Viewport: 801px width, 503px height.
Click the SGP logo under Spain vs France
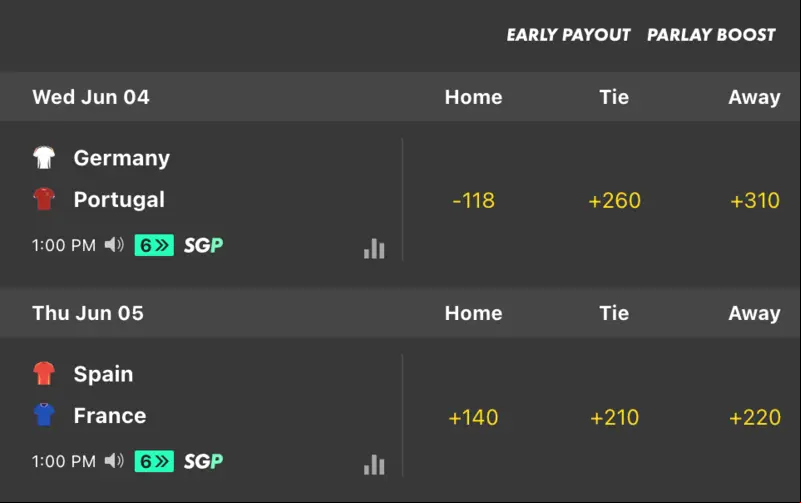(203, 462)
